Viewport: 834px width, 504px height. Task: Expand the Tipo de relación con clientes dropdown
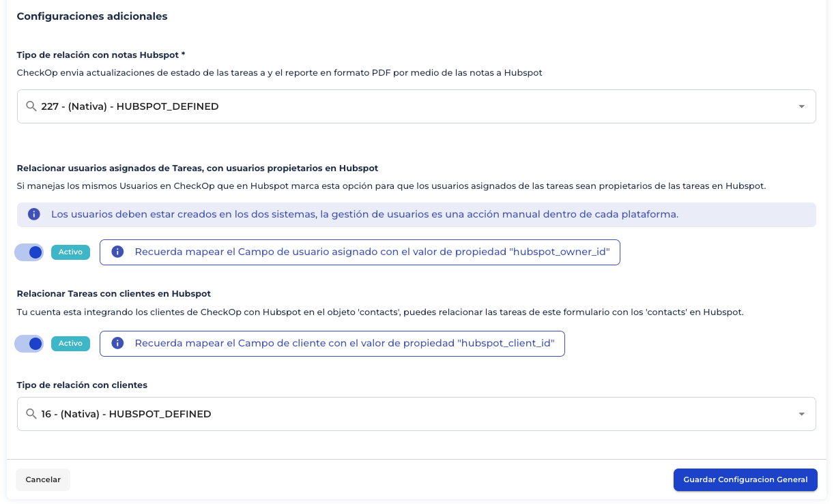click(803, 414)
